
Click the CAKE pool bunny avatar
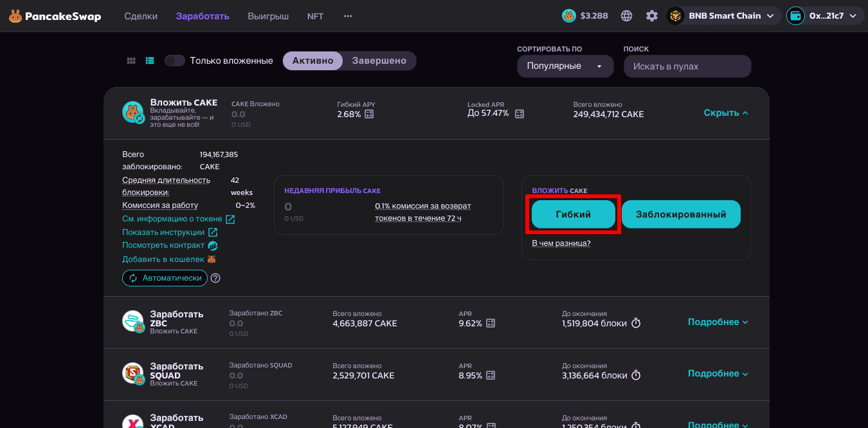[133, 113]
